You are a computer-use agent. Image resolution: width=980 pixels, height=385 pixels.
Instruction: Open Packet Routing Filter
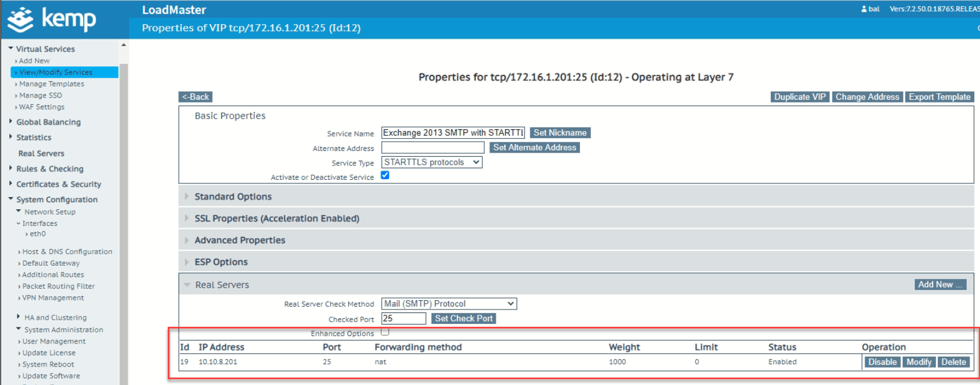pos(58,286)
